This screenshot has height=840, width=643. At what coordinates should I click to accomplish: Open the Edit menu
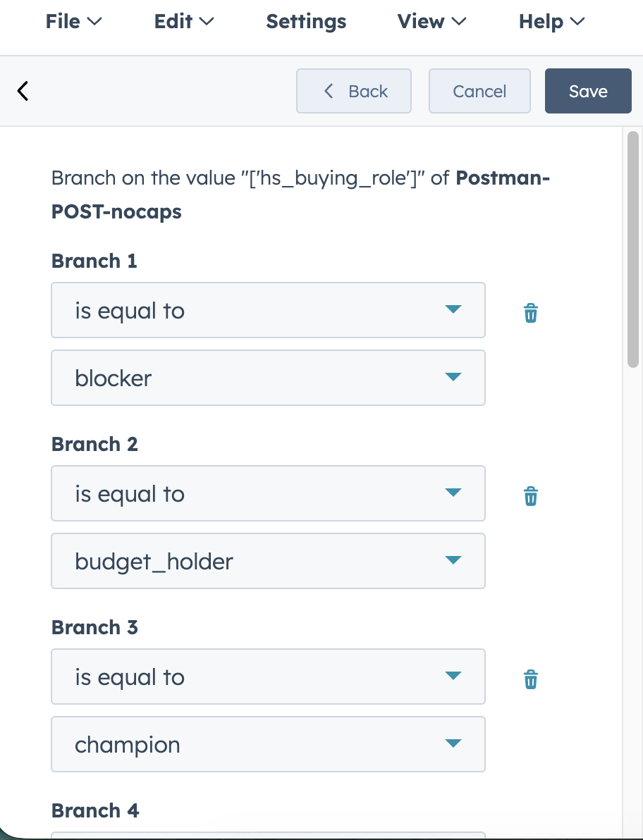coord(183,22)
